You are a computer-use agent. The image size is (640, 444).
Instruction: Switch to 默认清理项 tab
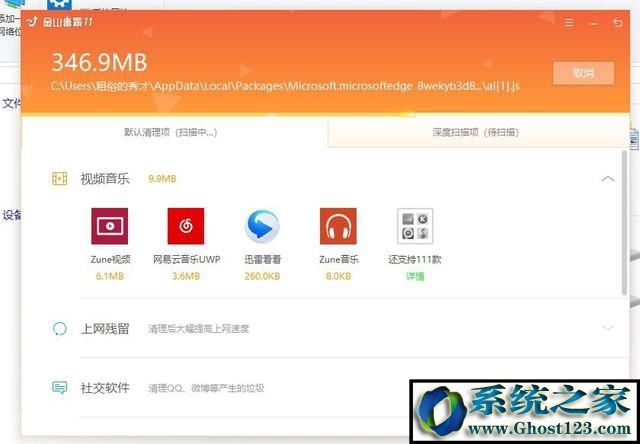[x=171, y=132]
